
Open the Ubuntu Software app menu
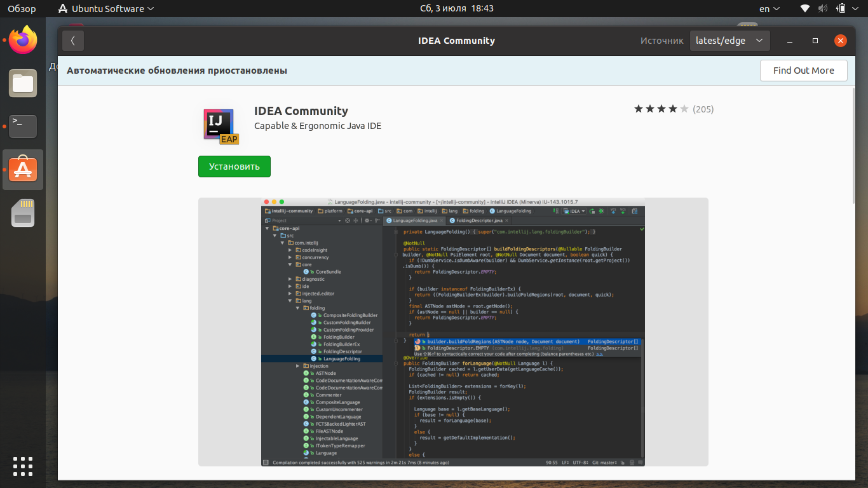pyautogui.click(x=106, y=9)
